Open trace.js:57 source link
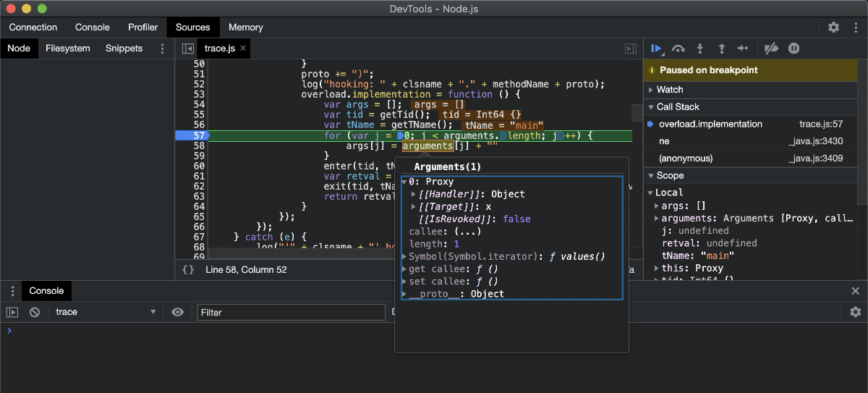Image resolution: width=868 pixels, height=393 pixels. [x=821, y=124]
